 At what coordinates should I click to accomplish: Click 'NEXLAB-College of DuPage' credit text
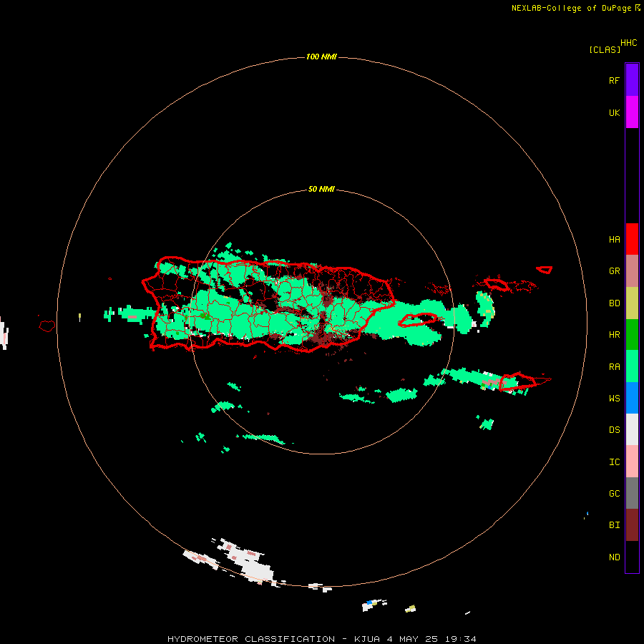point(571,8)
